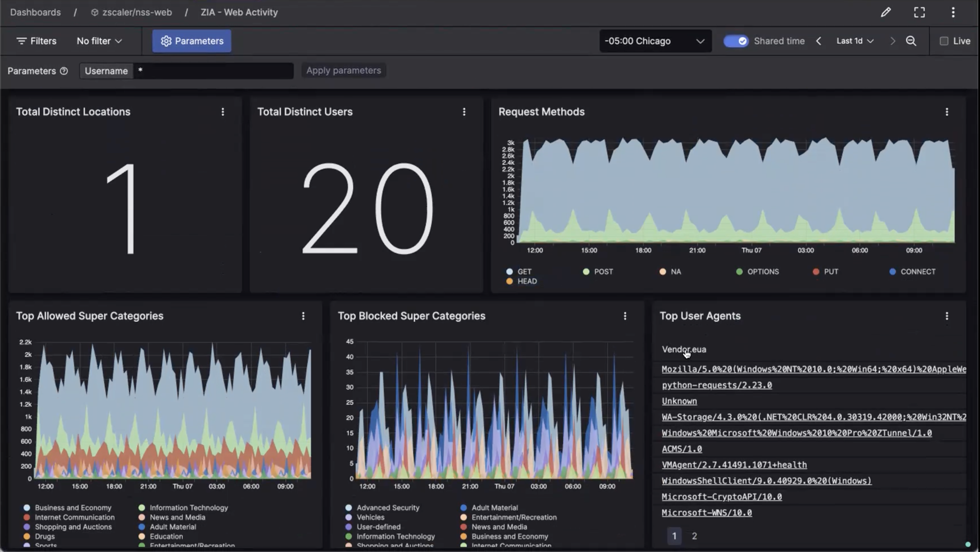
Task: Open the -05:00 Chicago timezone dropdown
Action: (655, 41)
